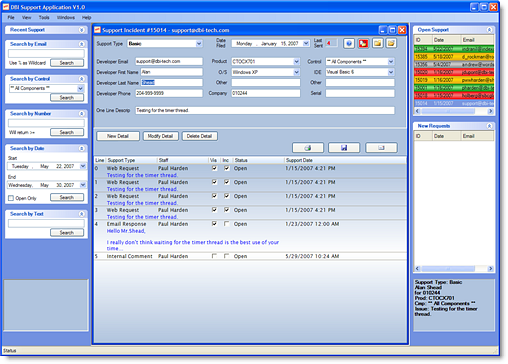This screenshot has height=364, width=508.
Task: Toggle the Open Only checkbox
Action: [11, 198]
